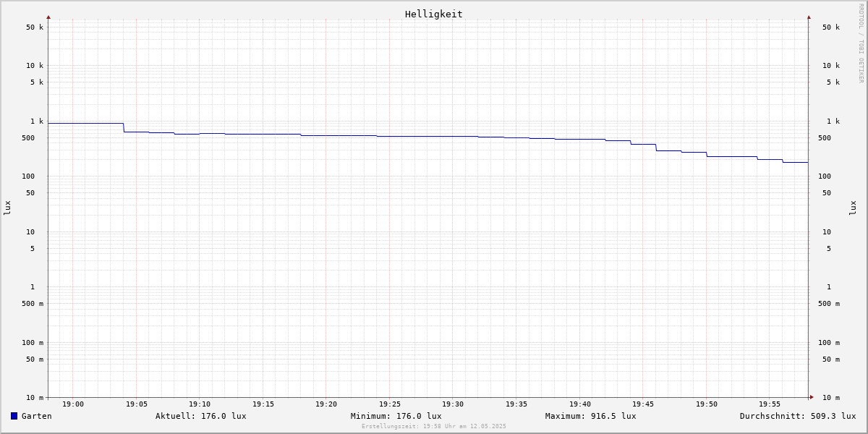The height and width of the screenshot is (434, 868).
Task: Click the 19:55 time axis label
Action: pos(770,404)
